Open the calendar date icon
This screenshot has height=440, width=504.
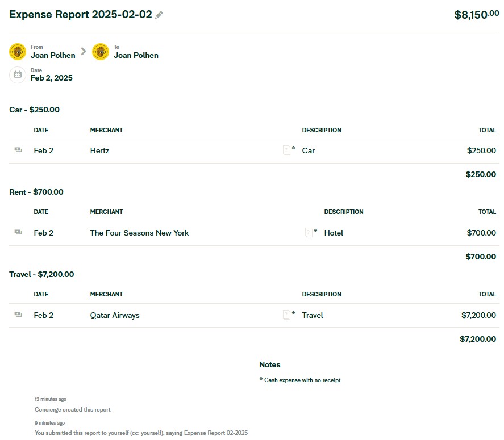click(18, 74)
